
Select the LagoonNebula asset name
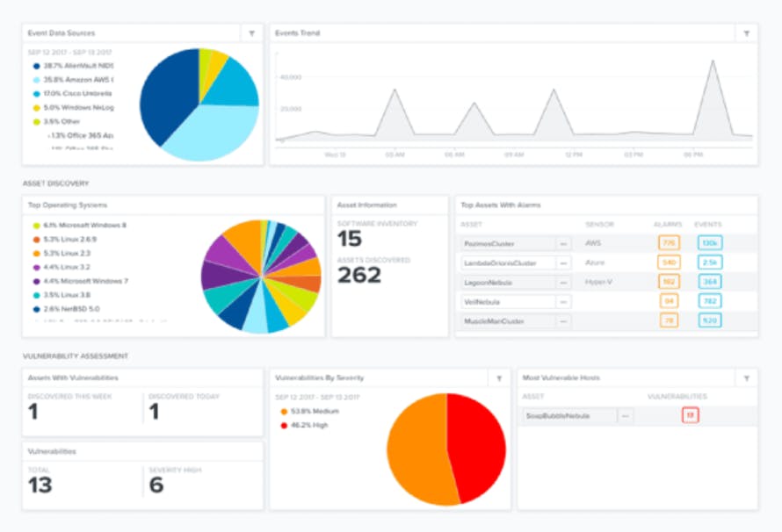507,283
